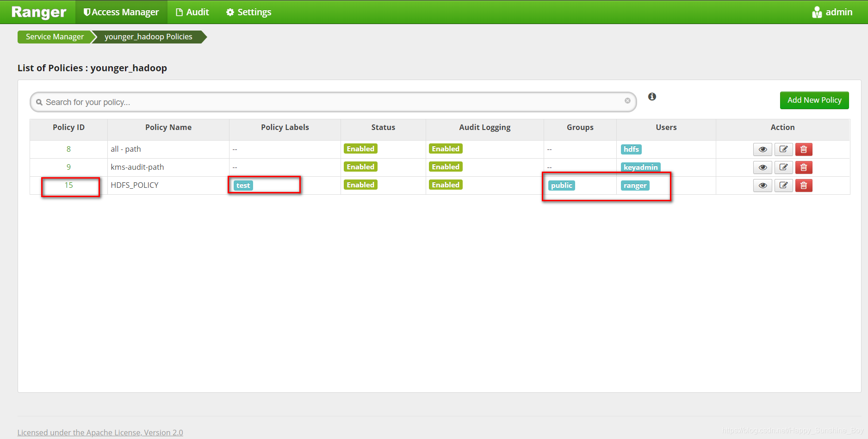Toggle Enabled status on the all-path policy
The height and width of the screenshot is (439, 868).
[x=360, y=148]
